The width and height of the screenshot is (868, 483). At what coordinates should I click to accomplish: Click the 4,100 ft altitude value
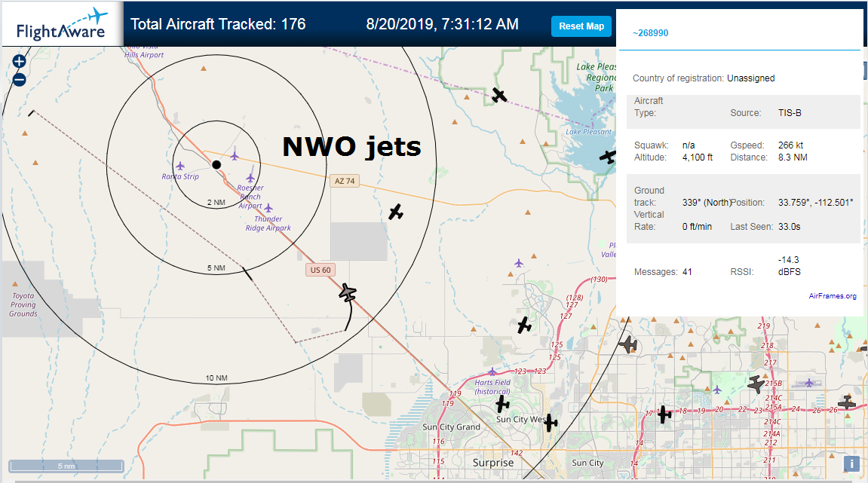698,157
